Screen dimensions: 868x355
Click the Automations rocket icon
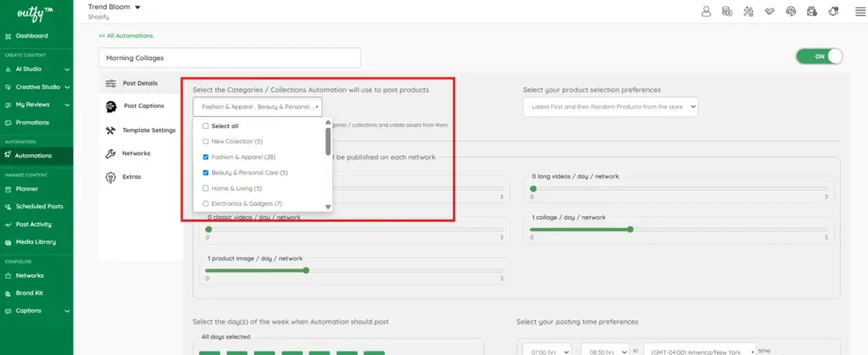coord(8,155)
